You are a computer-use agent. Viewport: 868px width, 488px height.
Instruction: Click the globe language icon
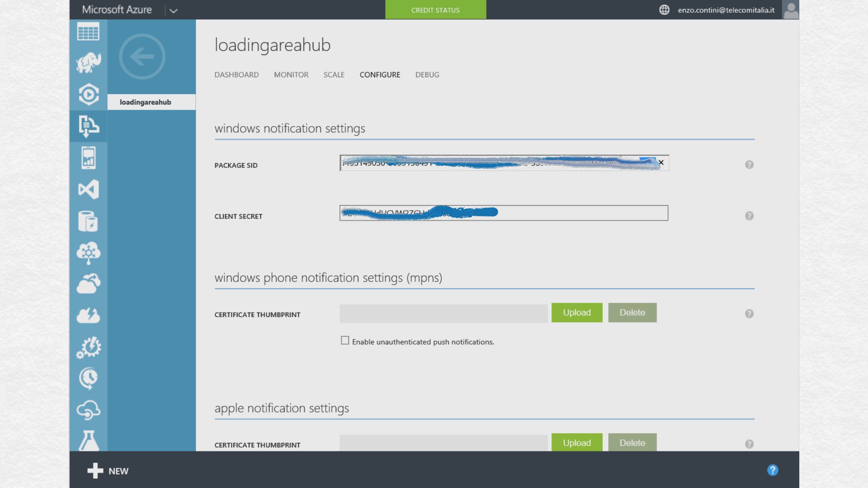[x=664, y=10]
